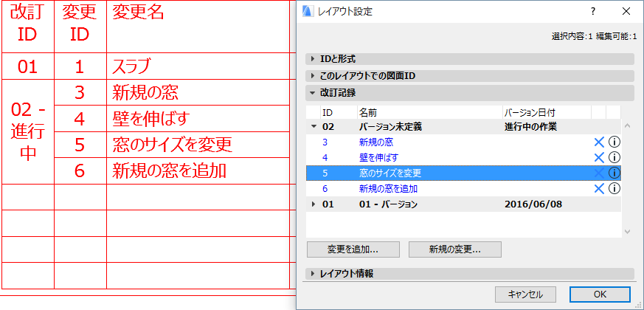Show info for change 3 新規の窓
The width and height of the screenshot is (644, 310).
(x=614, y=142)
